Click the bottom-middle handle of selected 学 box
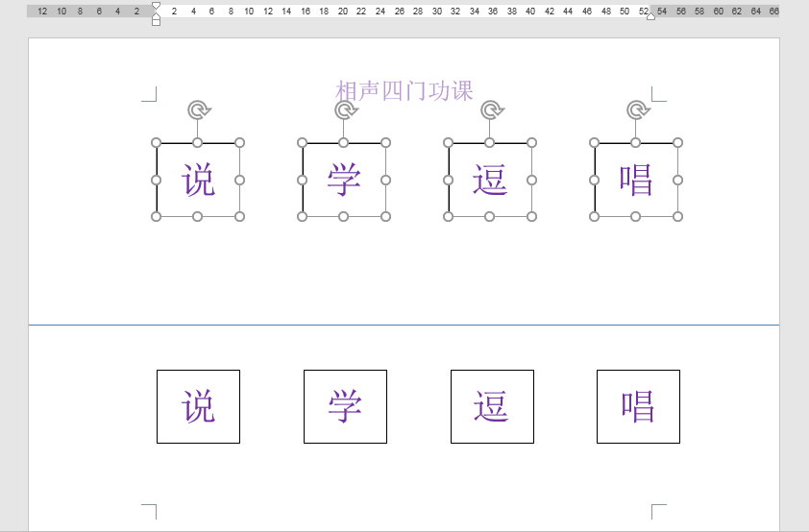 tap(344, 216)
